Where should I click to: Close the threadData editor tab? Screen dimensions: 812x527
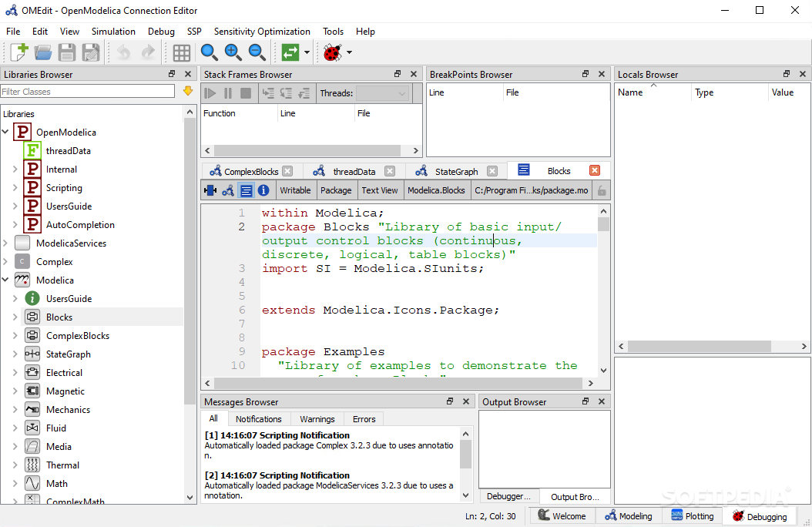click(x=390, y=171)
